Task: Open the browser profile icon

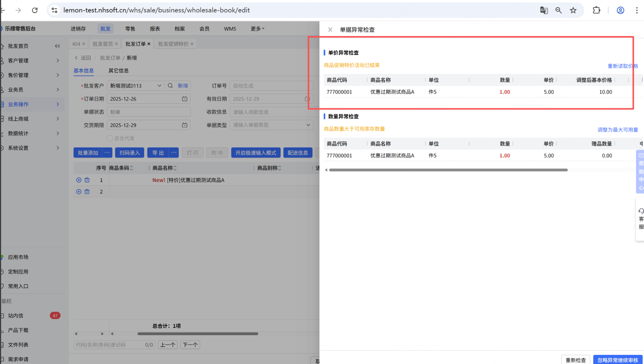Action: [620, 10]
